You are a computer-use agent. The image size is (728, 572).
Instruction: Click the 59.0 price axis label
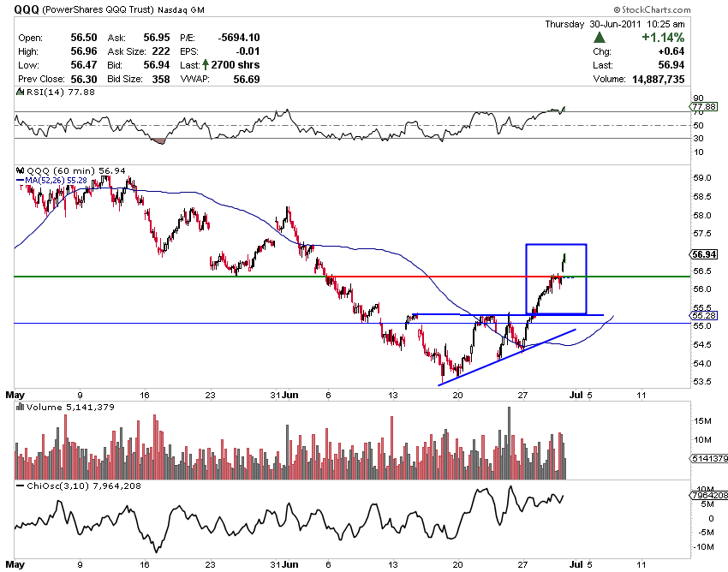(702, 178)
